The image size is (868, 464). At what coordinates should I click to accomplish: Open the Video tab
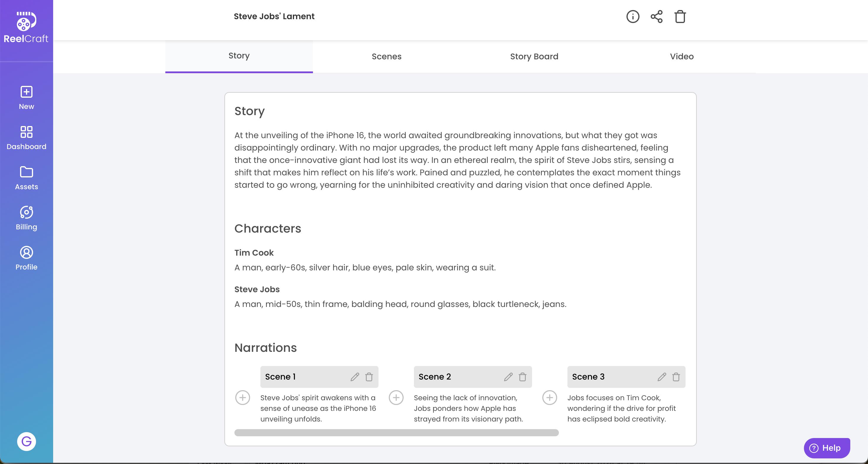click(681, 56)
